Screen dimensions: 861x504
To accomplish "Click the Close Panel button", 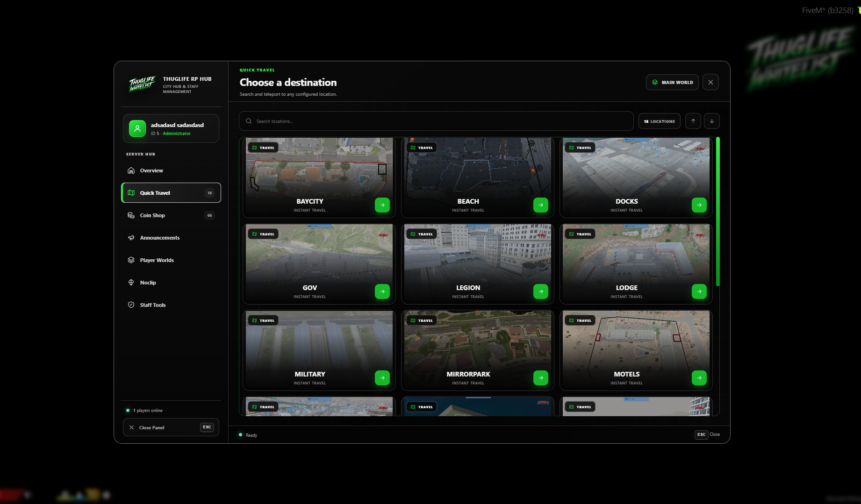I will tap(171, 427).
